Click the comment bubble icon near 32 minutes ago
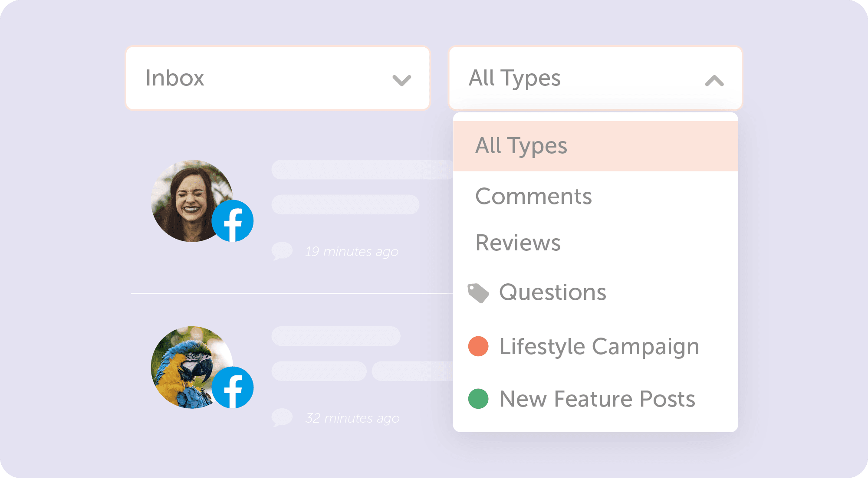Image resolution: width=868 pixels, height=486 pixels. (x=282, y=417)
